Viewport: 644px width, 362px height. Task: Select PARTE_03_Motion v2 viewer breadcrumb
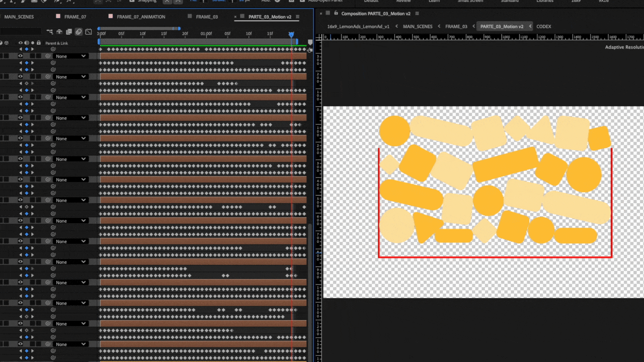[x=502, y=26]
